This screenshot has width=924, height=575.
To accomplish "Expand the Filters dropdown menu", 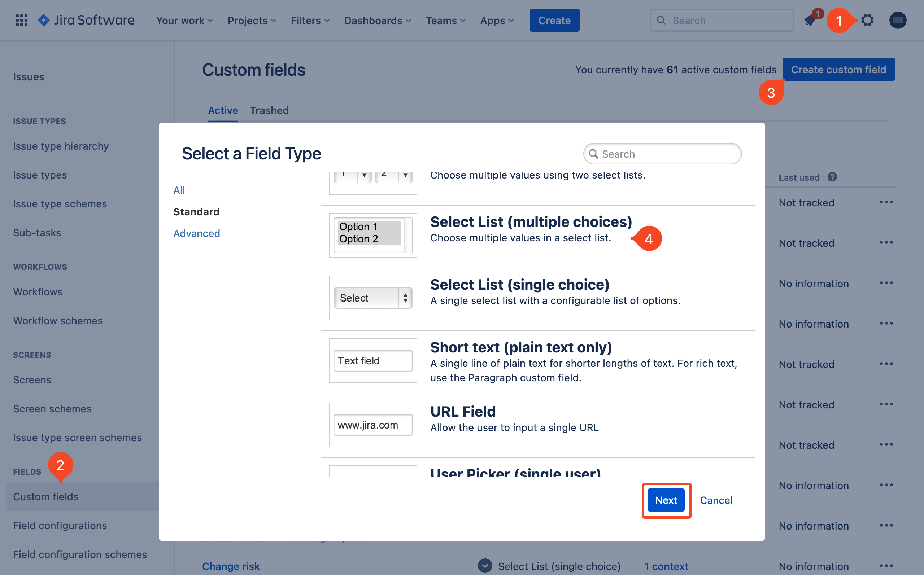I will tap(310, 21).
